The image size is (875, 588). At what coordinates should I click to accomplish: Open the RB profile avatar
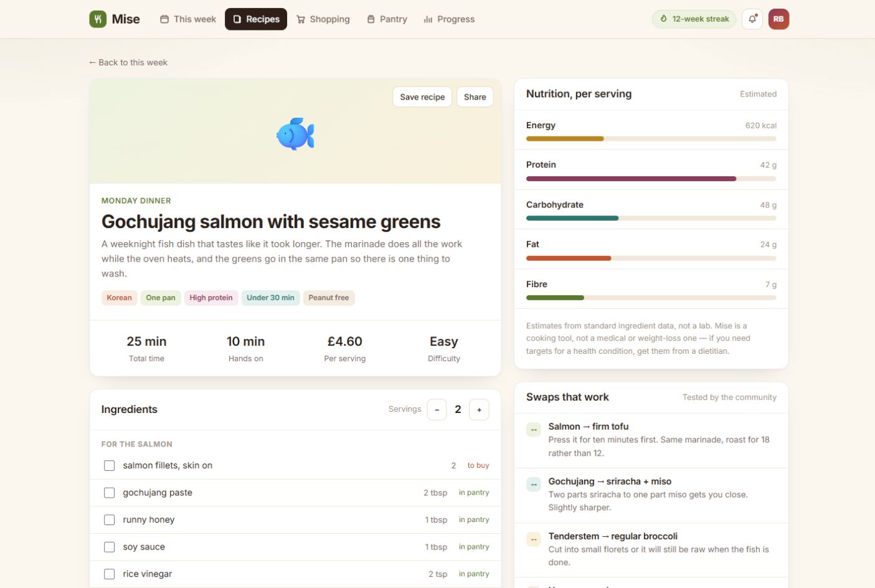(x=778, y=19)
